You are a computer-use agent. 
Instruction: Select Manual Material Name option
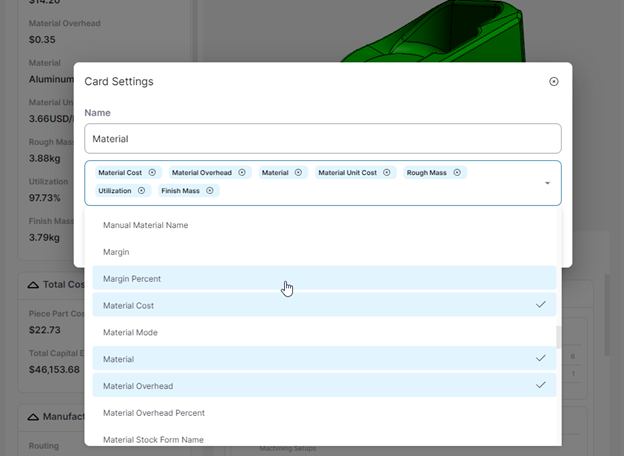(x=145, y=225)
